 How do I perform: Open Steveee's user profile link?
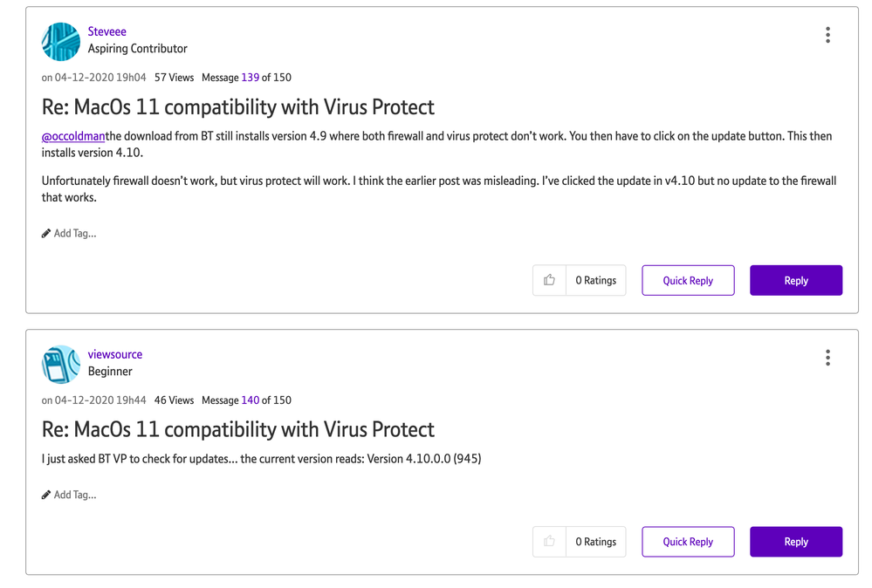(107, 31)
